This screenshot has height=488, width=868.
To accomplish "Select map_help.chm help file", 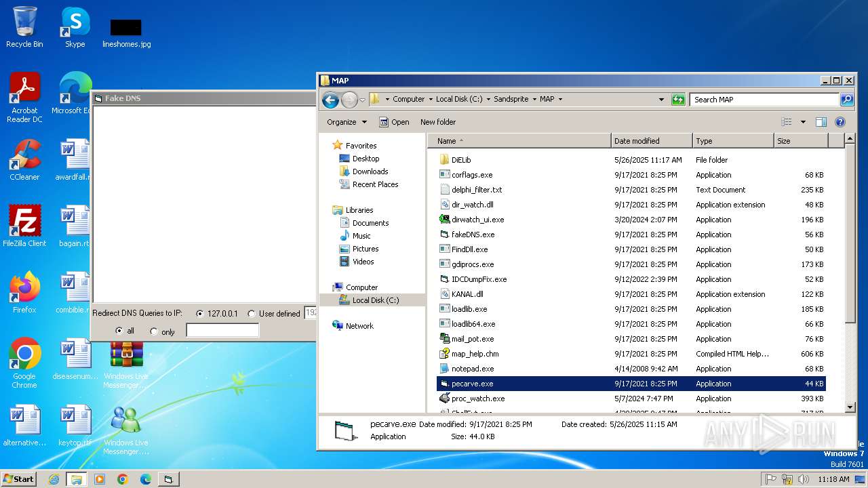I will tap(475, 354).
